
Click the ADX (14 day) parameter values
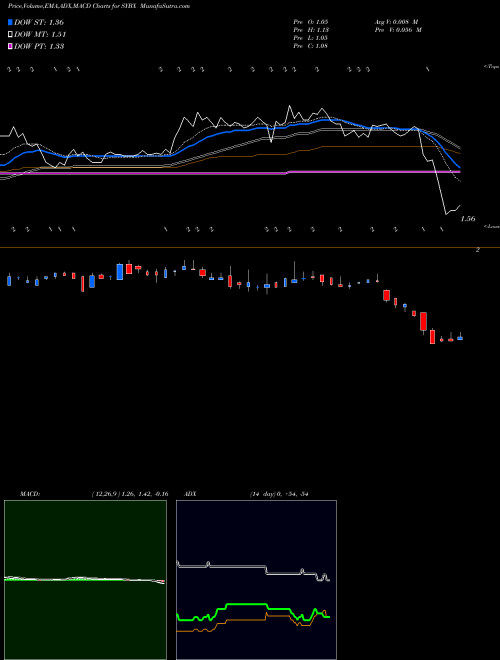279,494
